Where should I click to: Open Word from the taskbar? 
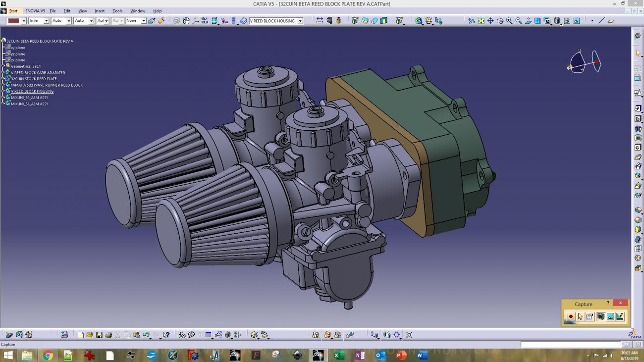pos(422,355)
